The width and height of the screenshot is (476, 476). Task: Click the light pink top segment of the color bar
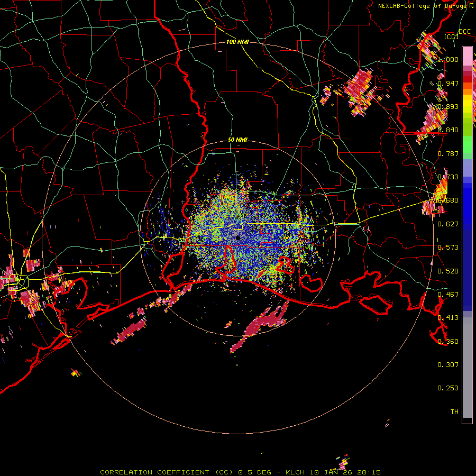(467, 56)
